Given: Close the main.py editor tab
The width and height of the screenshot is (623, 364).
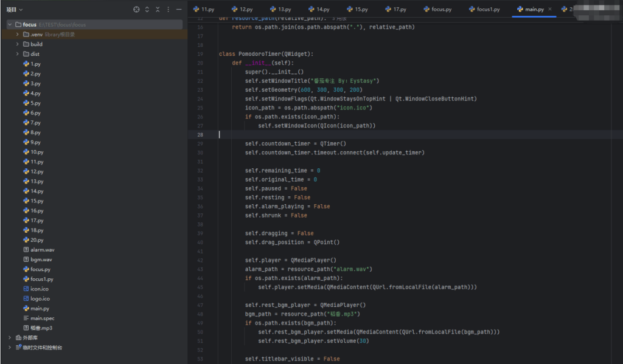Looking at the screenshot, I should tap(550, 10).
